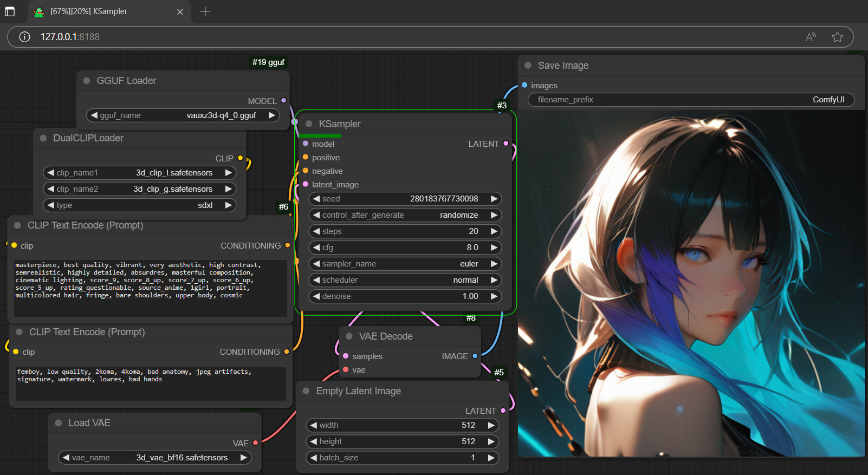Increase cfg with the right arrow
The width and height of the screenshot is (868, 475).
click(x=494, y=248)
